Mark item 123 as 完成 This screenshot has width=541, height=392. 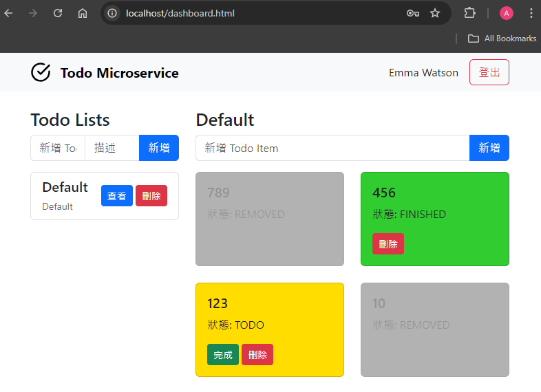tap(223, 354)
